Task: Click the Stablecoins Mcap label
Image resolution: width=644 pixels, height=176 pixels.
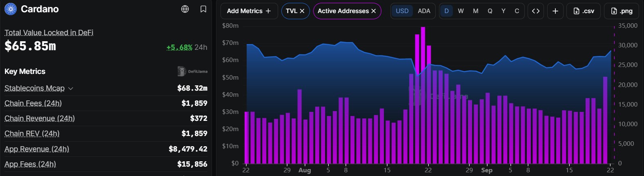Action: [x=34, y=88]
